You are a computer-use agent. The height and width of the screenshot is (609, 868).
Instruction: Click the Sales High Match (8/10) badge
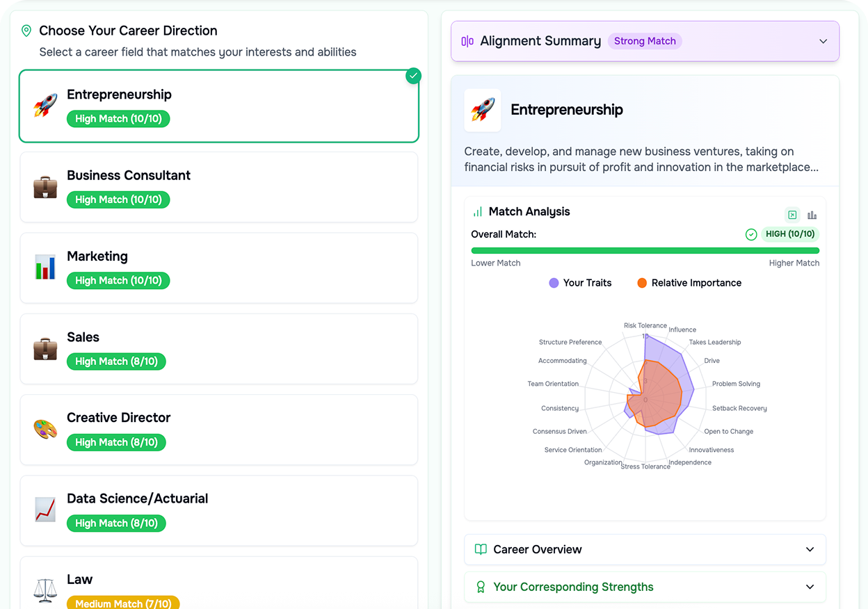coord(116,362)
